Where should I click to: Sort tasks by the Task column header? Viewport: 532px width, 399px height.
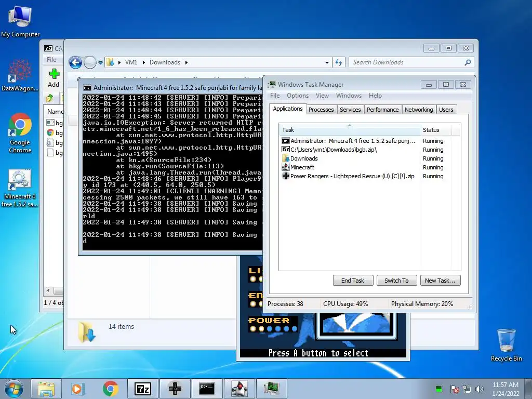pyautogui.click(x=350, y=129)
